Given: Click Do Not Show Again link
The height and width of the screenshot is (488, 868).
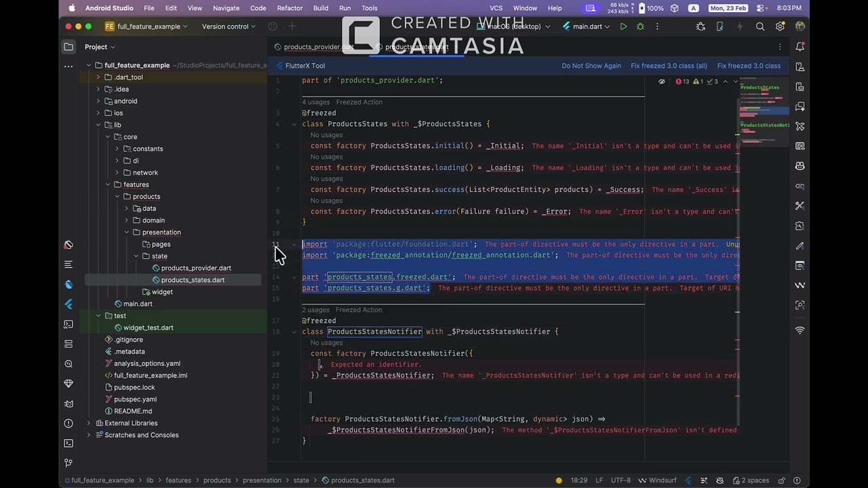Looking at the screenshot, I should (x=591, y=66).
